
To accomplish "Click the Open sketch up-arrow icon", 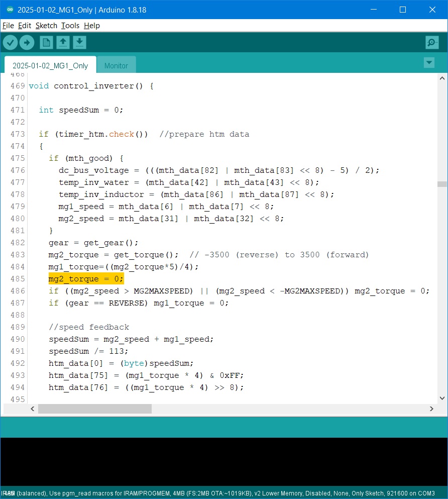I will click(x=63, y=43).
